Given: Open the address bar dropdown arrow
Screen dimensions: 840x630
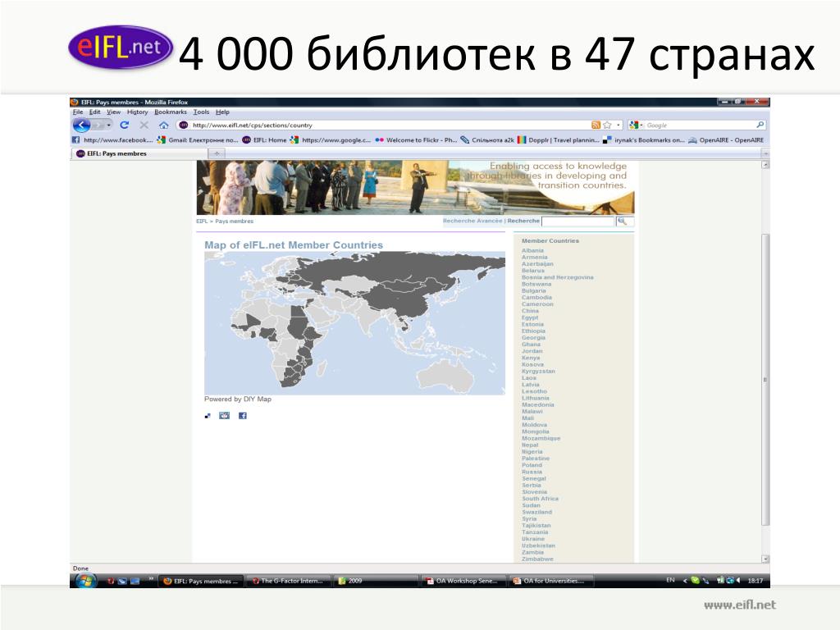Looking at the screenshot, I should pyautogui.click(x=619, y=125).
